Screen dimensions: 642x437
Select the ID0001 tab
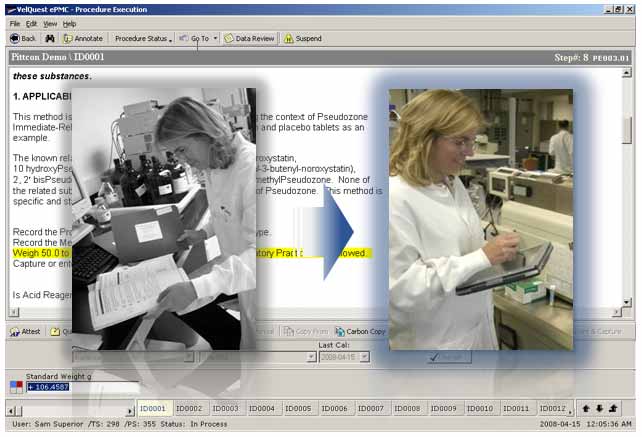coord(153,408)
